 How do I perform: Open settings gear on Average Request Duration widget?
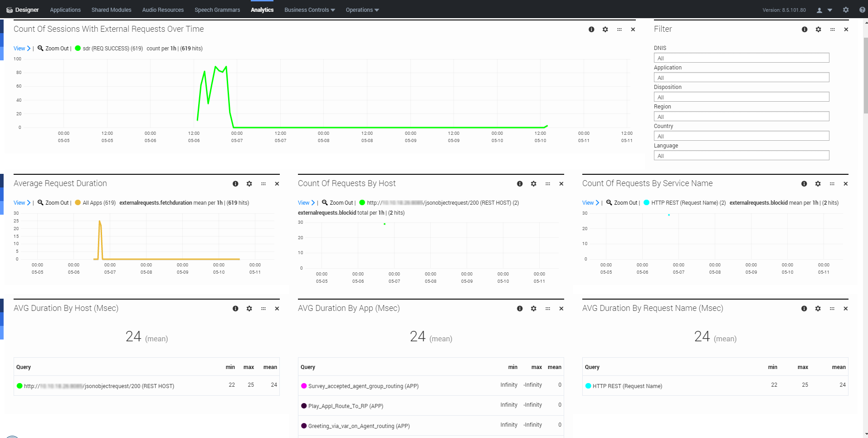(x=249, y=184)
